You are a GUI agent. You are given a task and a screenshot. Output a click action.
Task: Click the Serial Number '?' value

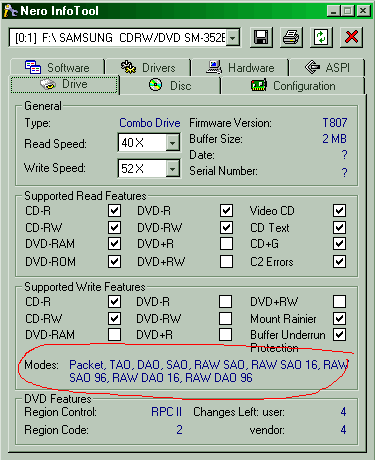point(344,172)
